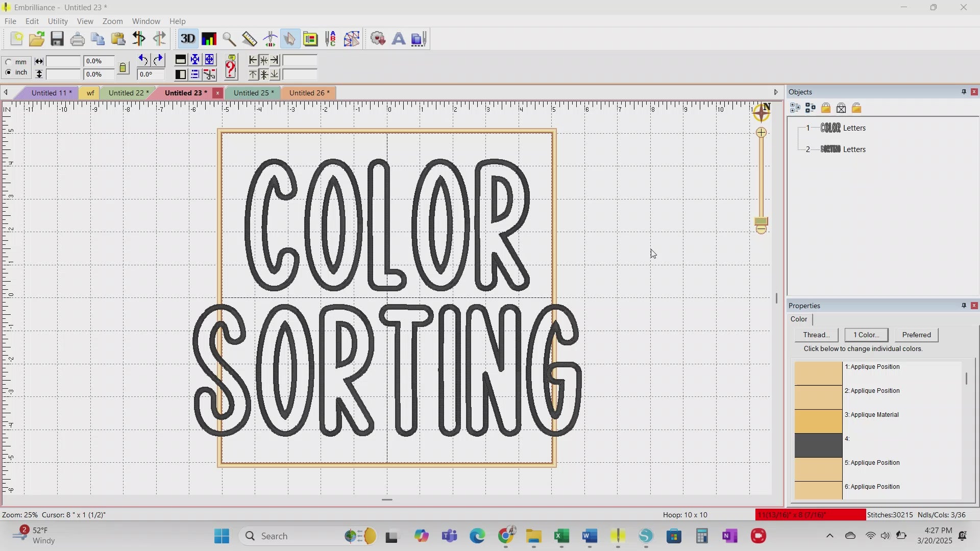The image size is (980, 551).
Task: Pin the Properties panel
Action: [x=964, y=306]
